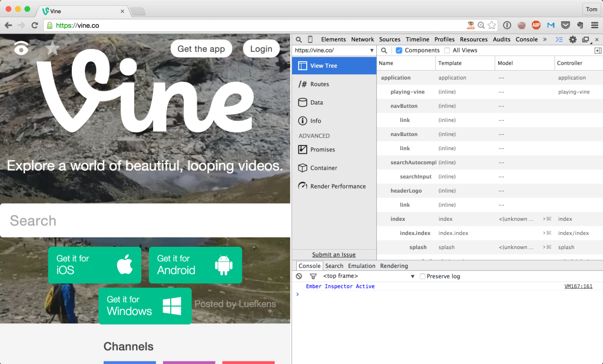The image size is (603, 364).
Task: Go to the Profiles tab
Action: click(x=444, y=39)
